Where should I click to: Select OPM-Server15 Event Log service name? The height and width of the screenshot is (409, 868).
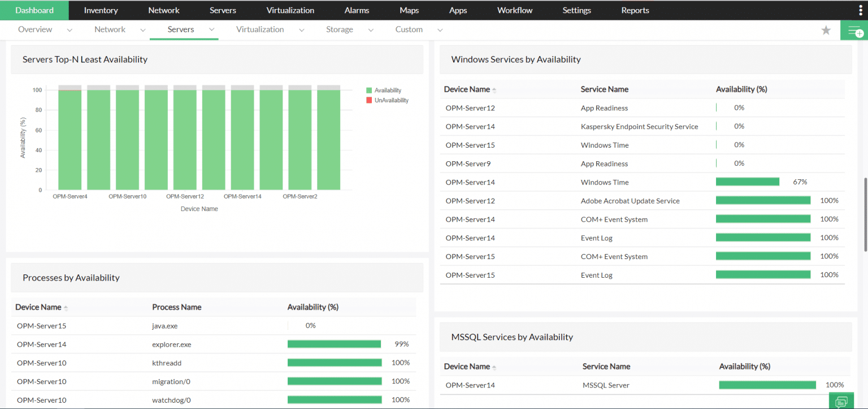pos(597,275)
